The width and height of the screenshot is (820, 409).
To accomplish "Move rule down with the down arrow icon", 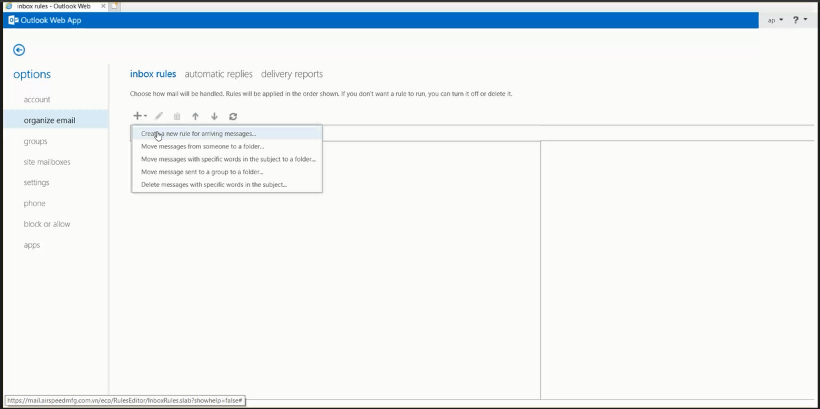I will coord(214,116).
